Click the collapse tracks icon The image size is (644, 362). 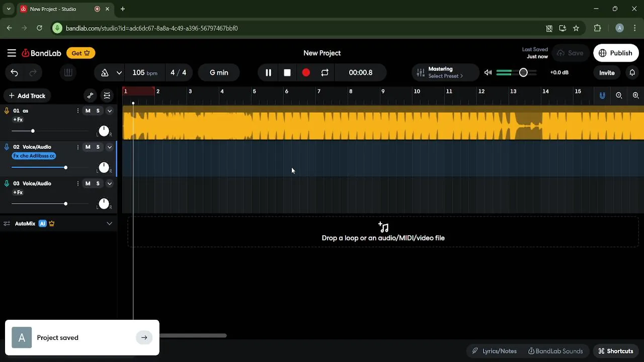pyautogui.click(x=107, y=96)
